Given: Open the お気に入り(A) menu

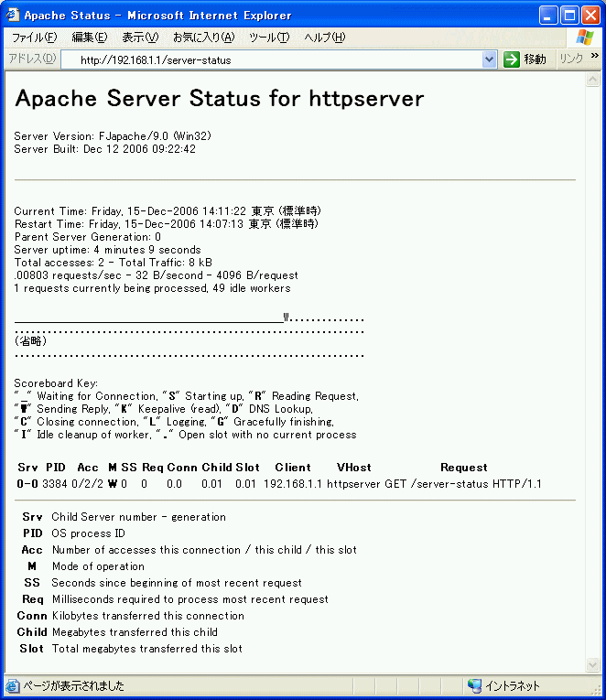Looking at the screenshot, I should 203,38.
